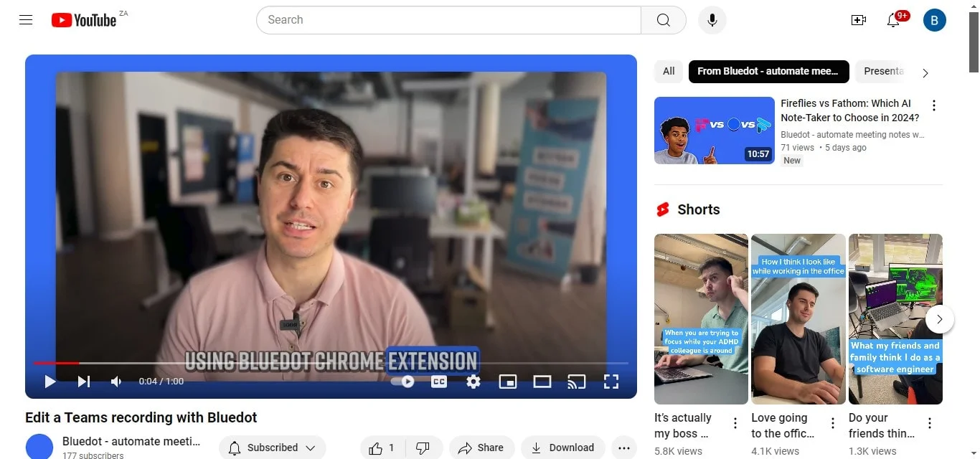Show next Shorts with arrow
The image size is (980, 459).
pos(940,319)
